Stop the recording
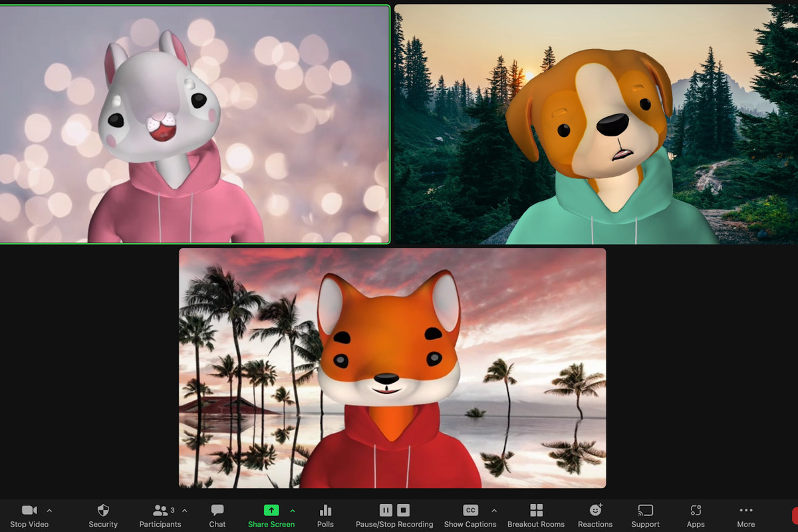 404,509
